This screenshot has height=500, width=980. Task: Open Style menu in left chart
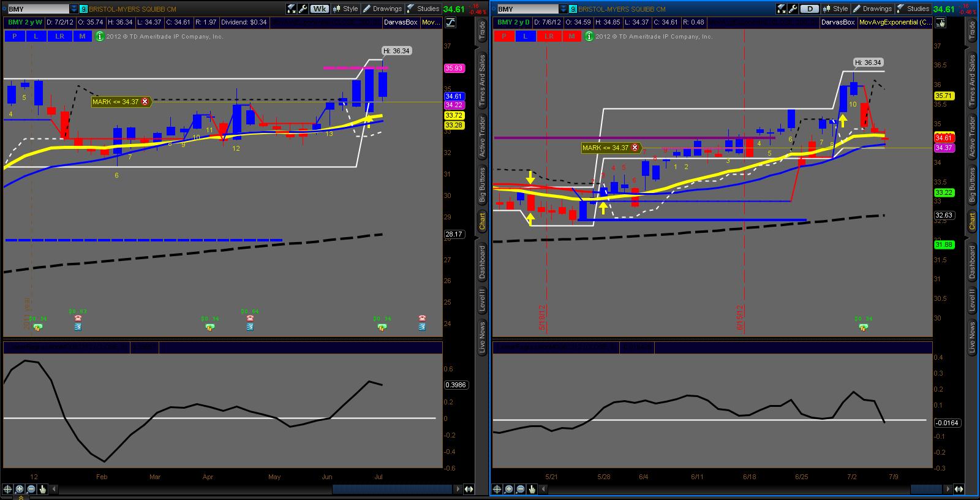345,9
